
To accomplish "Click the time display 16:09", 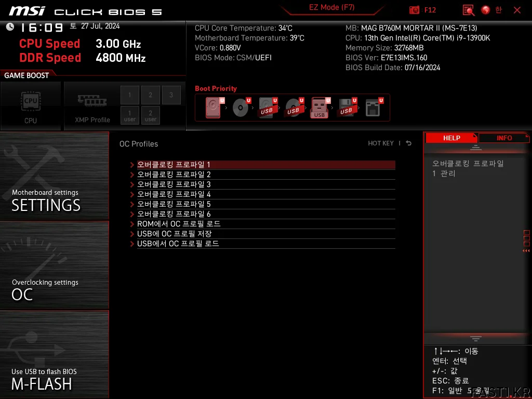I will pos(42,28).
